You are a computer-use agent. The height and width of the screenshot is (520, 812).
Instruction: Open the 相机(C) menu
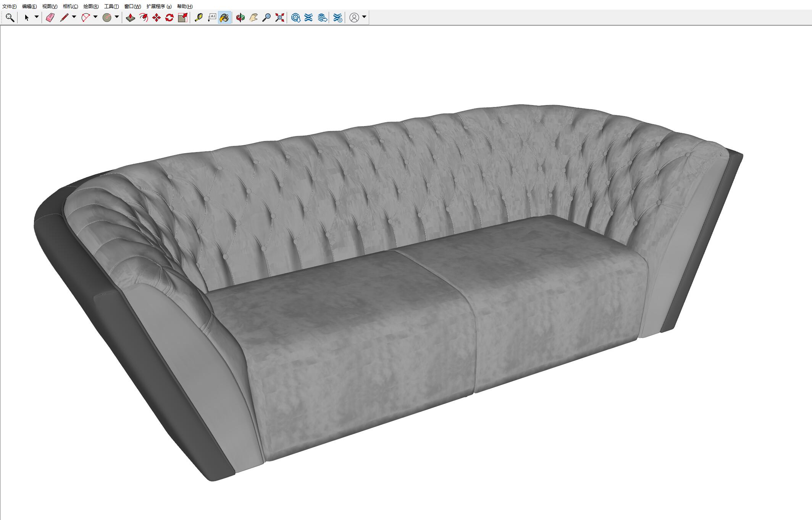(x=70, y=6)
